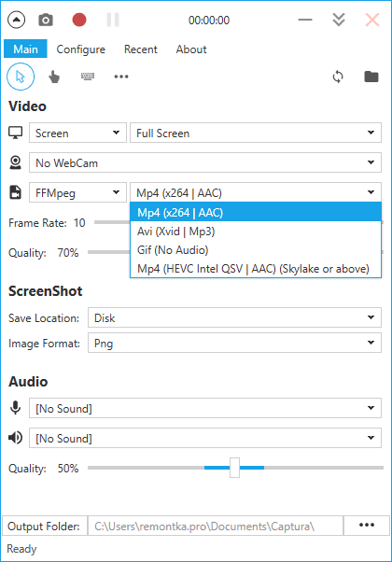
Task: Browse for the output folder with the ellipsis button
Action: click(367, 526)
